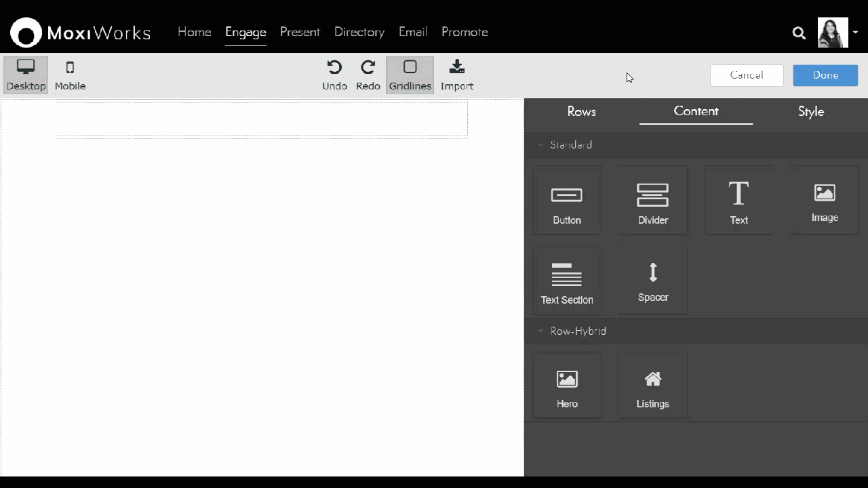Screen dimensions: 868x488
Task: Select the Button content block
Action: coord(567,201)
